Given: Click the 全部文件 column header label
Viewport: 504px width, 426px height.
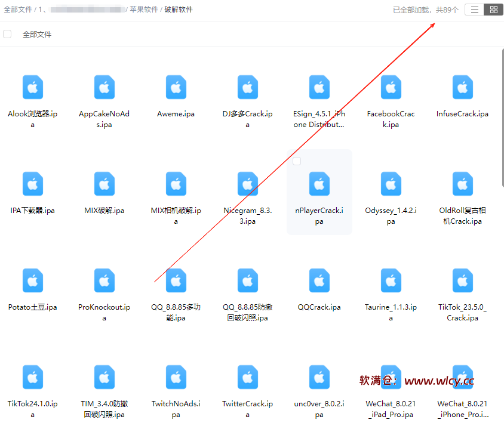Looking at the screenshot, I should 37,35.
